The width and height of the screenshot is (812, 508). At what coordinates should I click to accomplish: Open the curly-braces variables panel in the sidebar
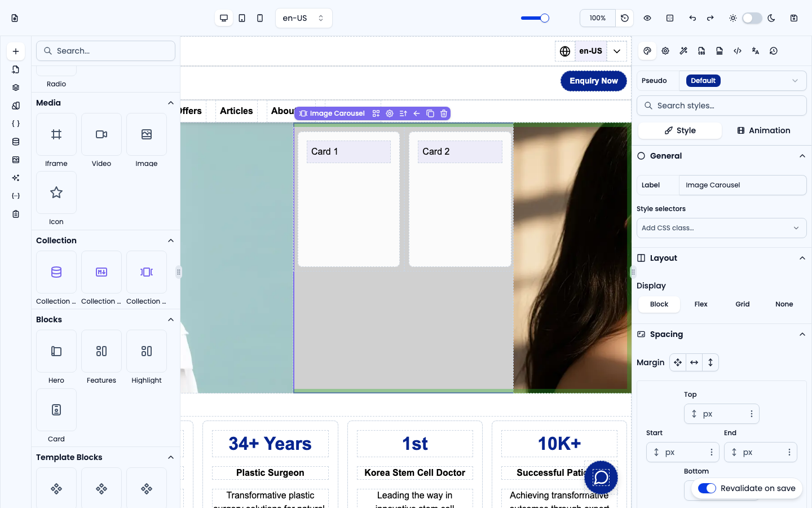[x=16, y=124]
